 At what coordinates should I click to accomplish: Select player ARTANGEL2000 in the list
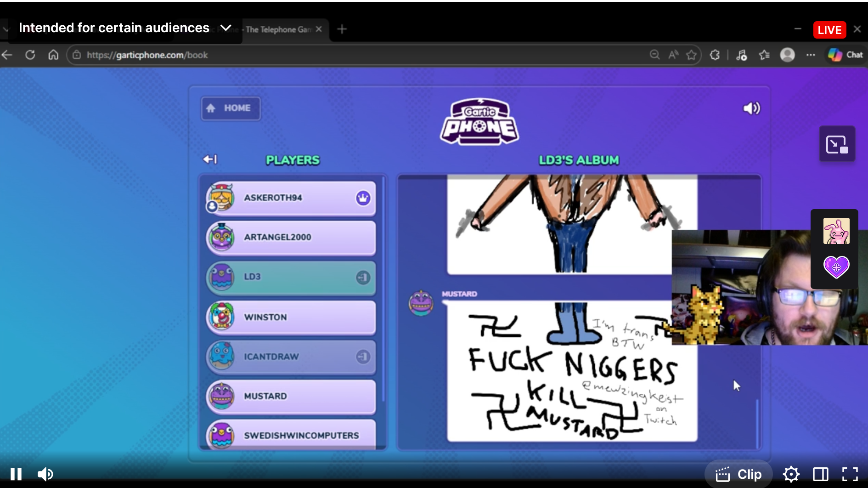tap(291, 238)
